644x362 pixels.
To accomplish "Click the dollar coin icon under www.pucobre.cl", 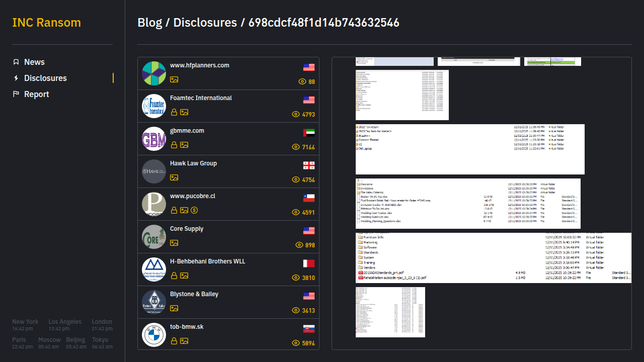I will [x=194, y=210].
